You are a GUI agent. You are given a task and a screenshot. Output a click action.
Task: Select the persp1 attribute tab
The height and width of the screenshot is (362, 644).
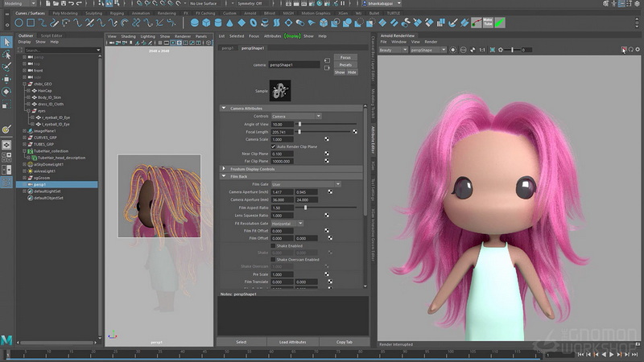tap(228, 48)
